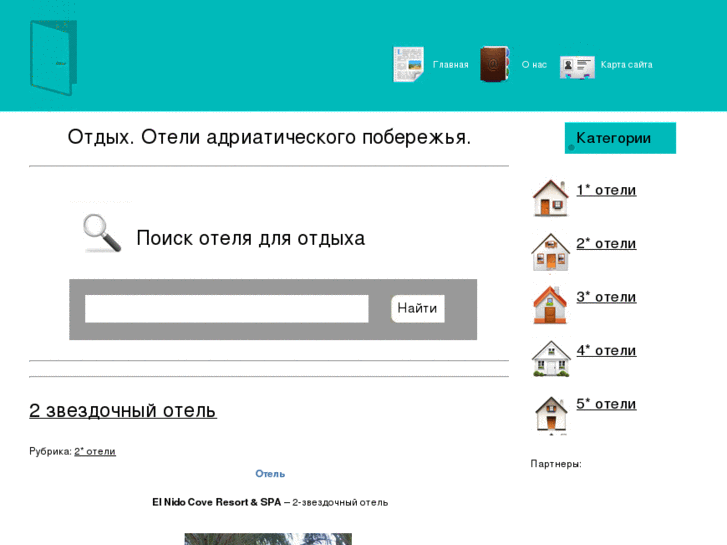
Task: Click the Найти search button
Action: point(418,308)
